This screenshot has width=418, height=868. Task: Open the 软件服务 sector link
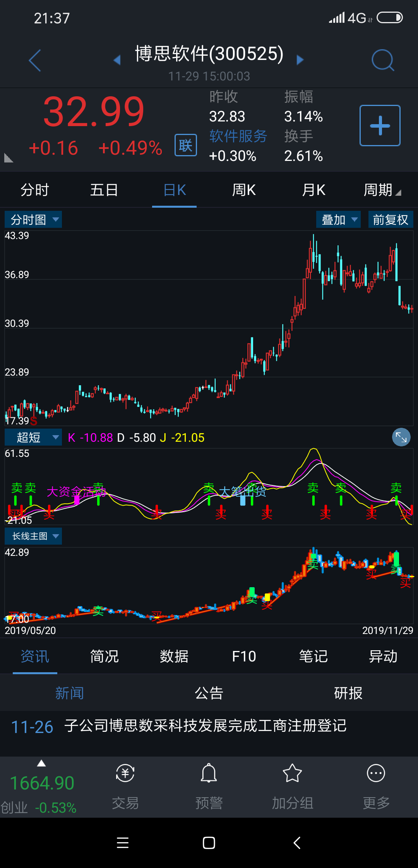(x=238, y=136)
